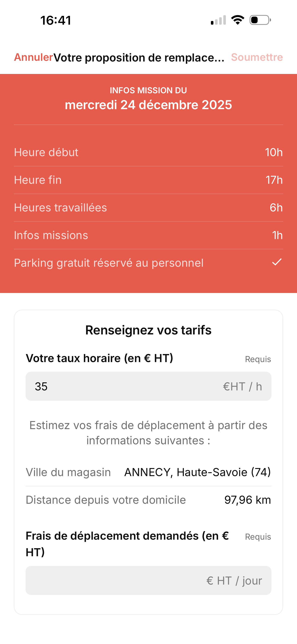Tap the page title Votre proposition de remplacement
This screenshot has height=644, width=297.
pos(139,58)
